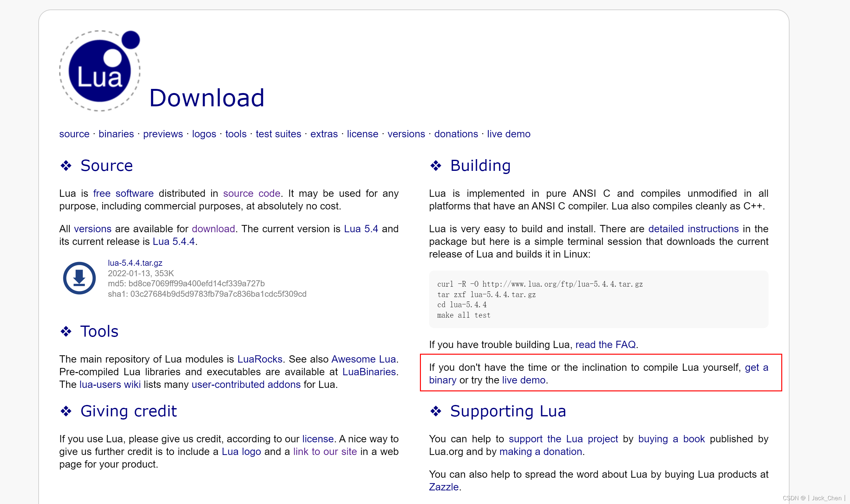Click read the FAQ link
Screen dimensions: 850x504
tap(605, 344)
